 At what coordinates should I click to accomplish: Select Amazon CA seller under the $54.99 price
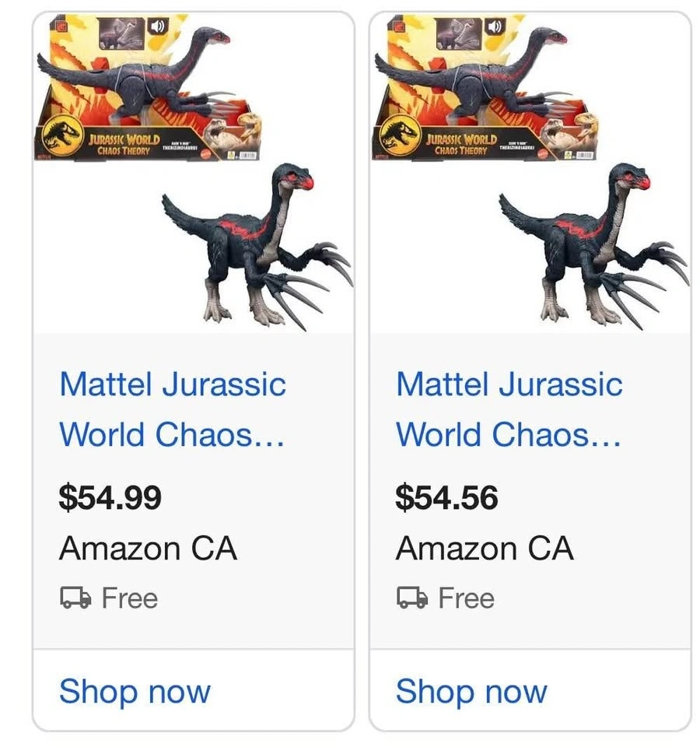[x=148, y=549]
